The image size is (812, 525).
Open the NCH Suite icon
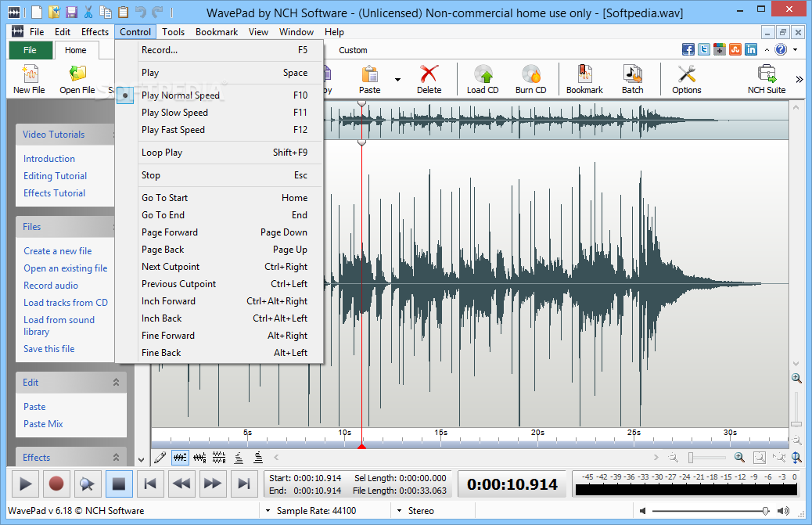pyautogui.click(x=767, y=79)
